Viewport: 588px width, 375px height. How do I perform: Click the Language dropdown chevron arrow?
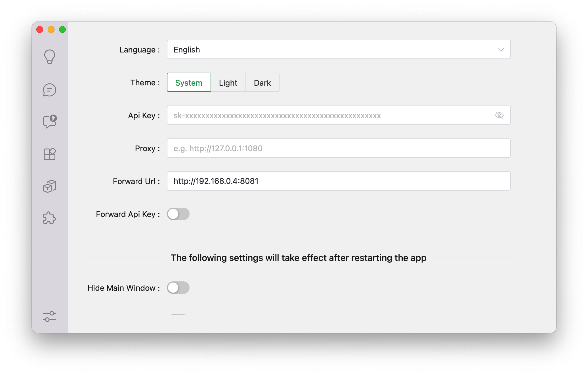[x=501, y=49]
